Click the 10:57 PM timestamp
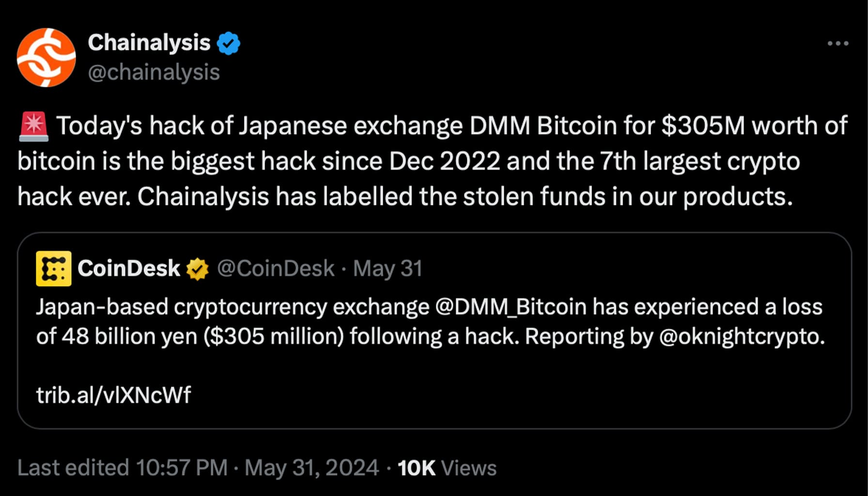The image size is (868, 496). pos(182,468)
